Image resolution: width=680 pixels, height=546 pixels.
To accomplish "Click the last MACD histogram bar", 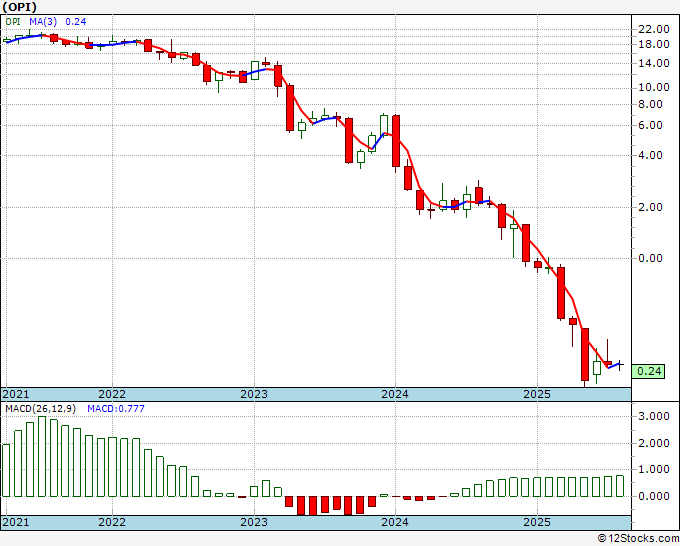I will point(620,486).
